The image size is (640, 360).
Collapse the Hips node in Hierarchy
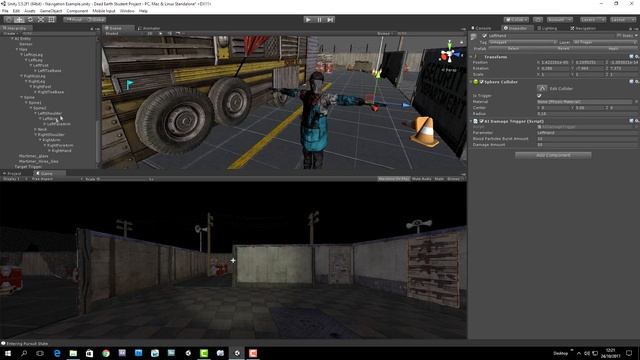pos(17,49)
